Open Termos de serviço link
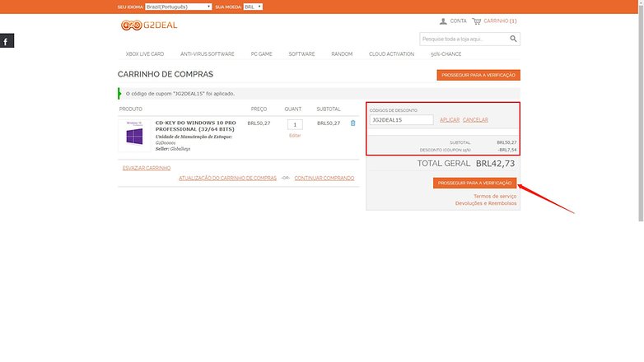Viewport: 644px width, 362px height. point(495,196)
